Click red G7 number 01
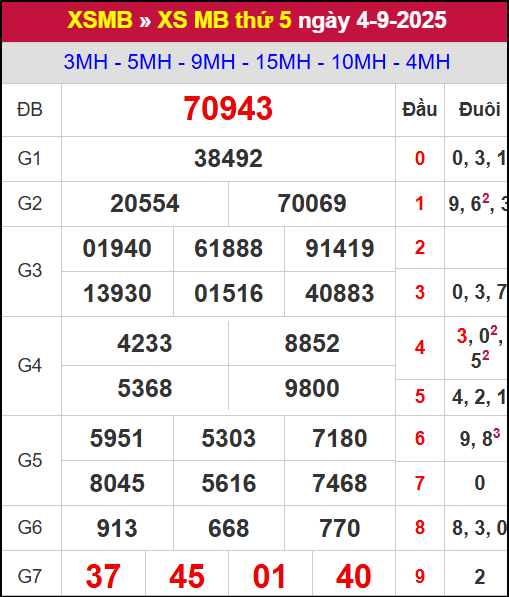The image size is (509, 597). [x=270, y=576]
